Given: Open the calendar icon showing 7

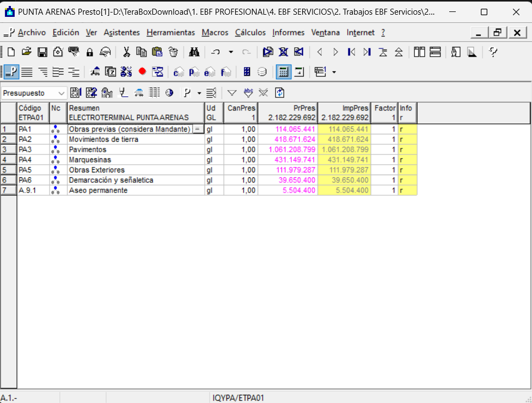Looking at the screenshot, I should 111,72.
